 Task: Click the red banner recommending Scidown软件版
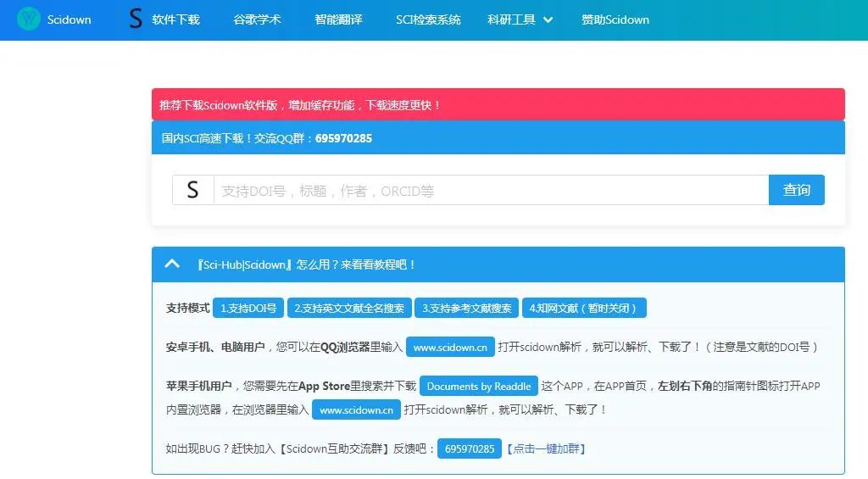[x=498, y=104]
